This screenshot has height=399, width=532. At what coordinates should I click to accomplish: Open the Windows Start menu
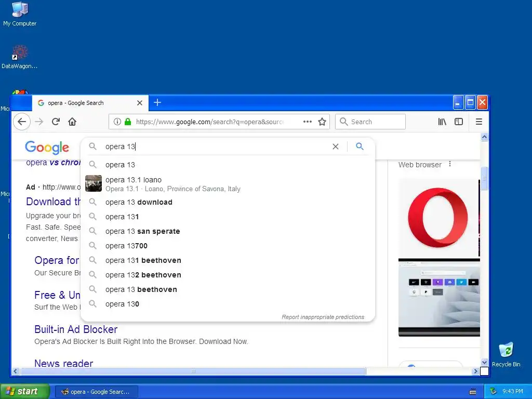[25, 392]
